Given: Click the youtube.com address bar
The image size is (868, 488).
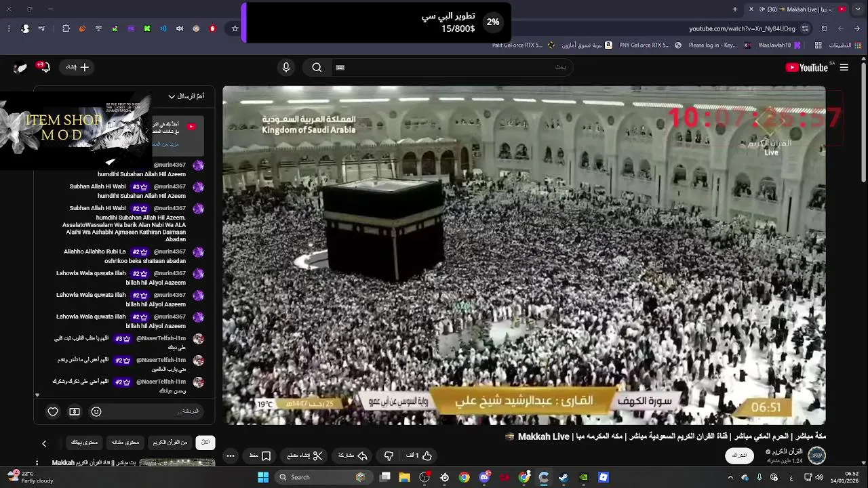Looking at the screenshot, I should [x=742, y=28].
